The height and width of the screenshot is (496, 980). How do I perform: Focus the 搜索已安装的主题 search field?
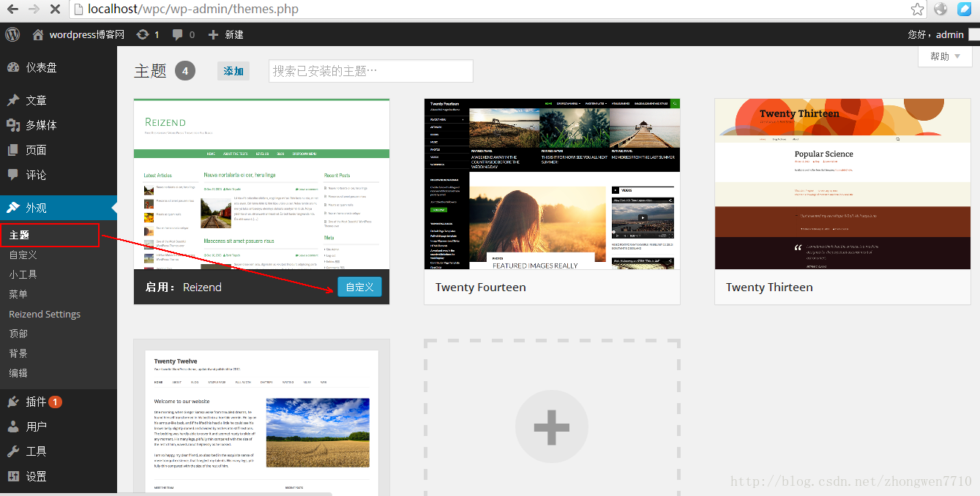coord(371,71)
